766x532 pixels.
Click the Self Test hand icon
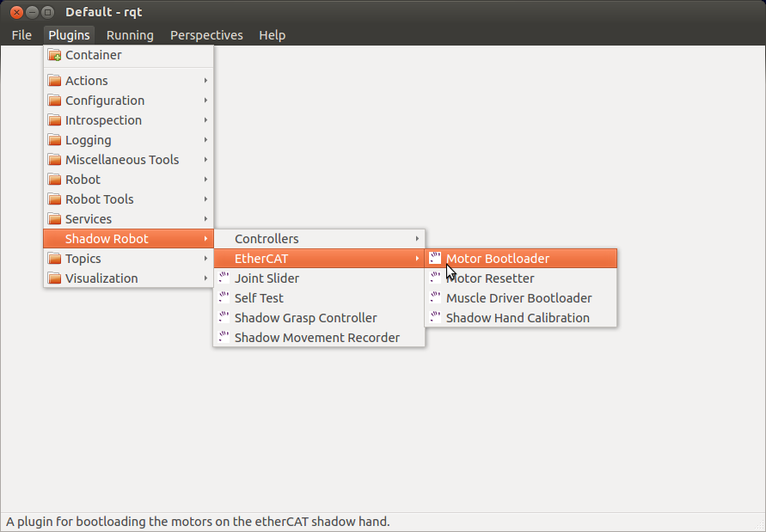(x=224, y=297)
